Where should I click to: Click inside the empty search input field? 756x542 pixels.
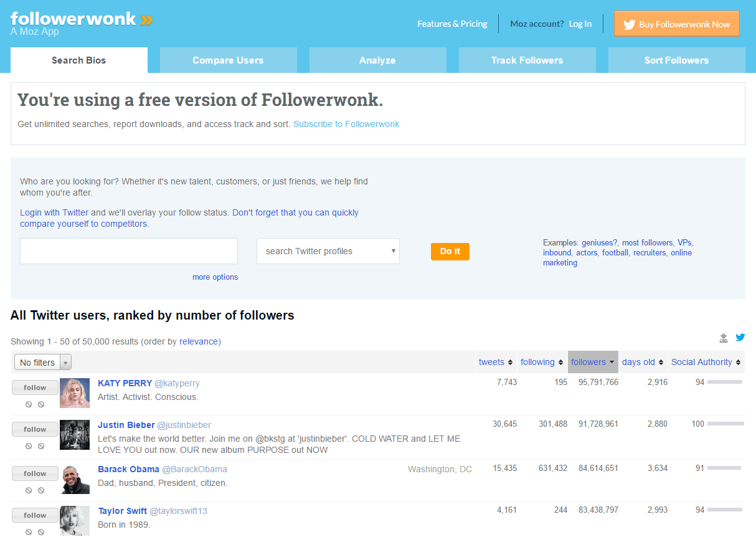(128, 250)
